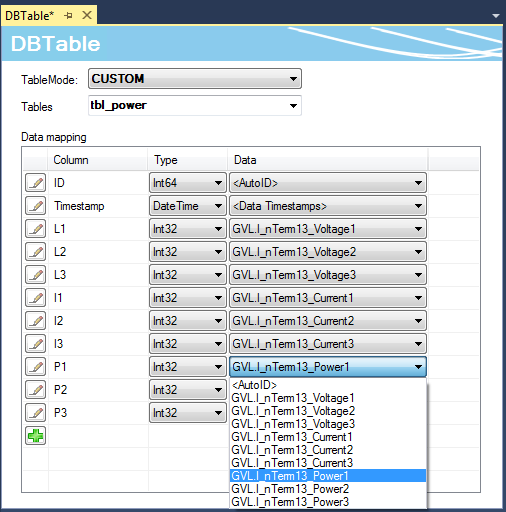
Task: Click the L2 column name cell
Action: click(98, 252)
